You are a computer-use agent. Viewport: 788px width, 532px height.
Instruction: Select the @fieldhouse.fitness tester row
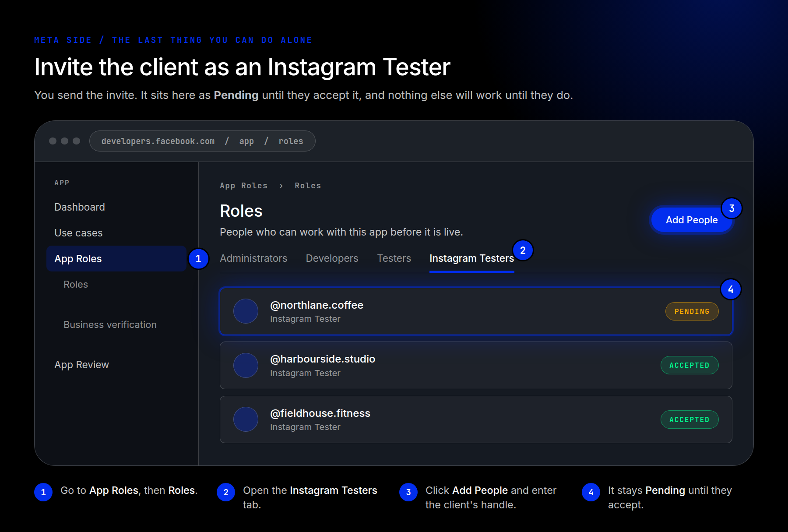476,419
